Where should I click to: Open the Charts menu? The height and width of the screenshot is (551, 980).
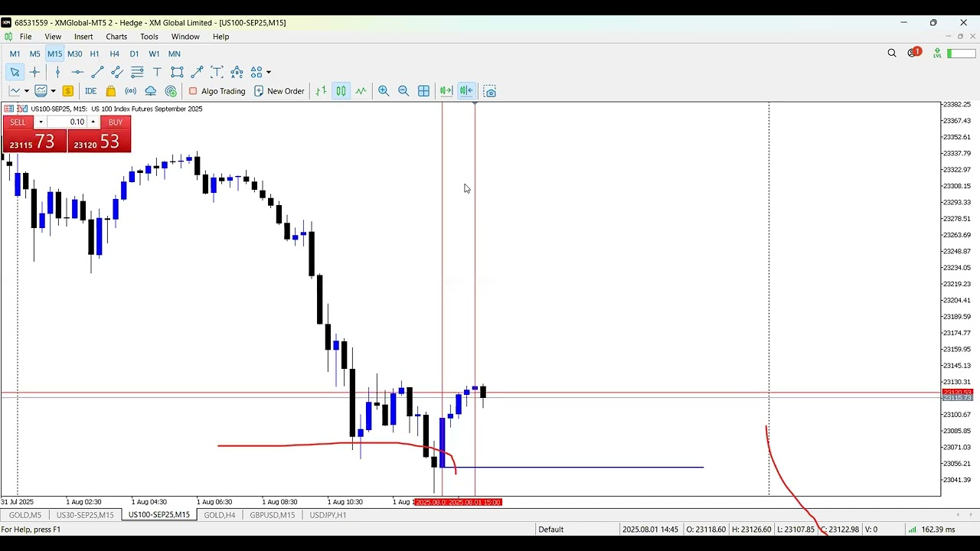(x=116, y=37)
